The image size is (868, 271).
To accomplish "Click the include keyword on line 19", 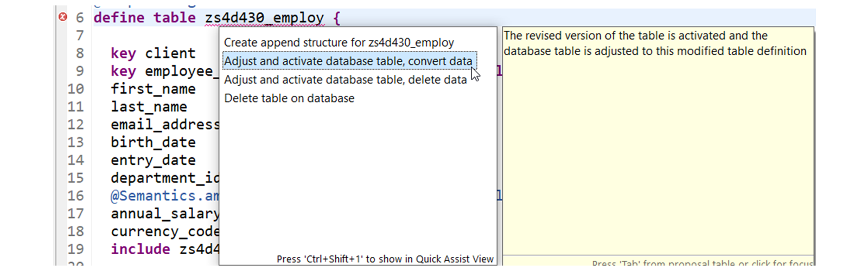I will [141, 249].
